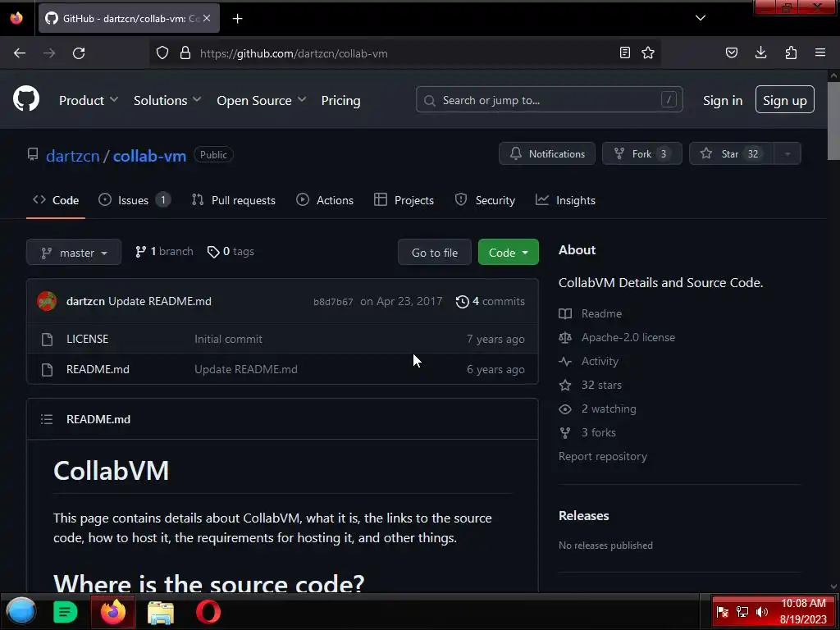840x630 pixels.
Task: Open the Activity link
Action: [600, 361]
